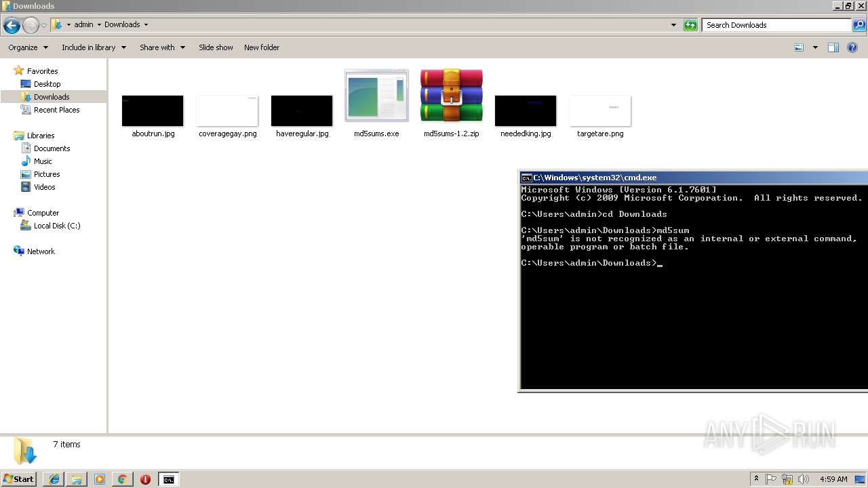This screenshot has width=868, height=488.
Task: Open the view options dropdown arrow
Action: point(815,47)
